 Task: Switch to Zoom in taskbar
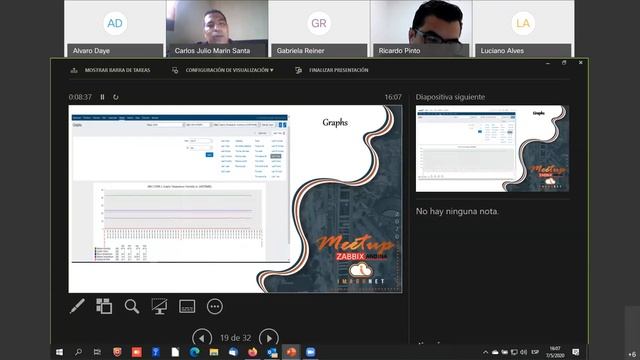coord(311,352)
